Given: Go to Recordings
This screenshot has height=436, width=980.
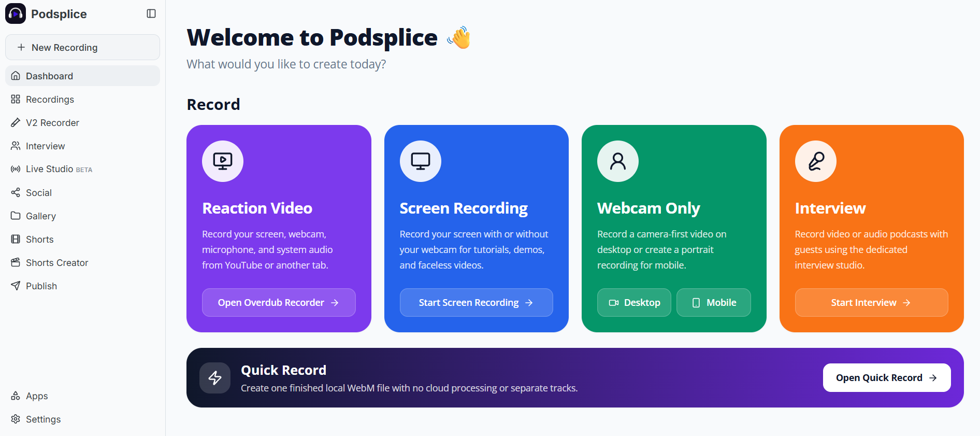Looking at the screenshot, I should (82, 99).
